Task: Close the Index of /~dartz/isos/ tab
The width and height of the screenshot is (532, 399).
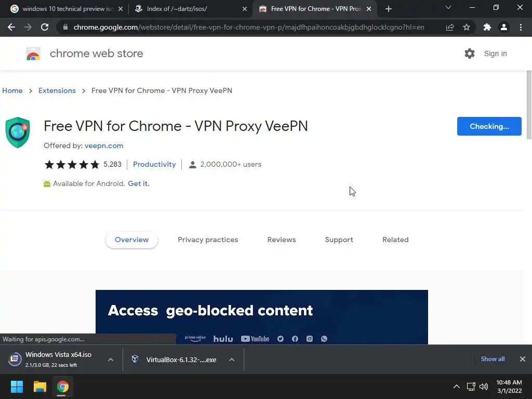Action: point(245,9)
